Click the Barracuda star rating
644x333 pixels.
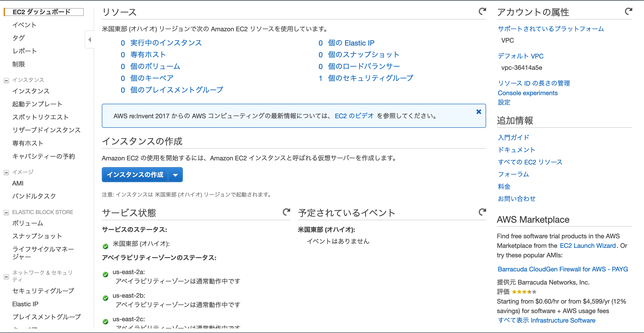point(524,292)
